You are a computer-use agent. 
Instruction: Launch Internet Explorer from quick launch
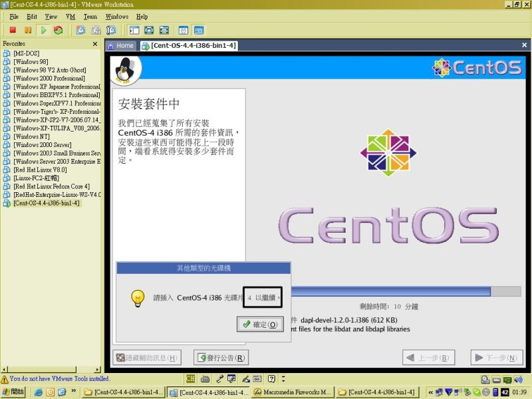pos(39,392)
